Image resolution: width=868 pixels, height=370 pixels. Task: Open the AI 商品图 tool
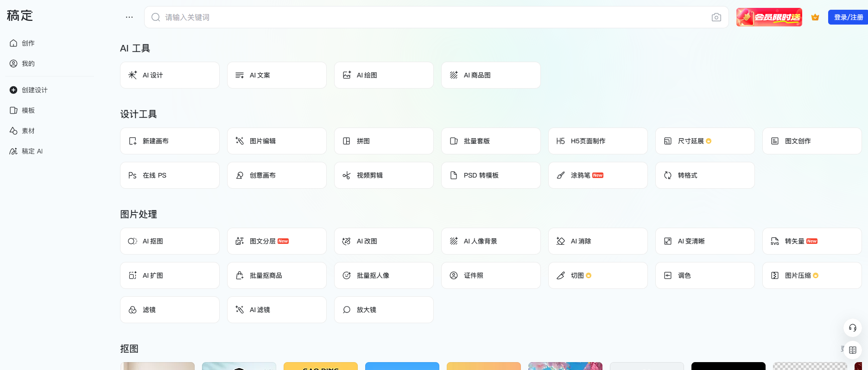491,75
